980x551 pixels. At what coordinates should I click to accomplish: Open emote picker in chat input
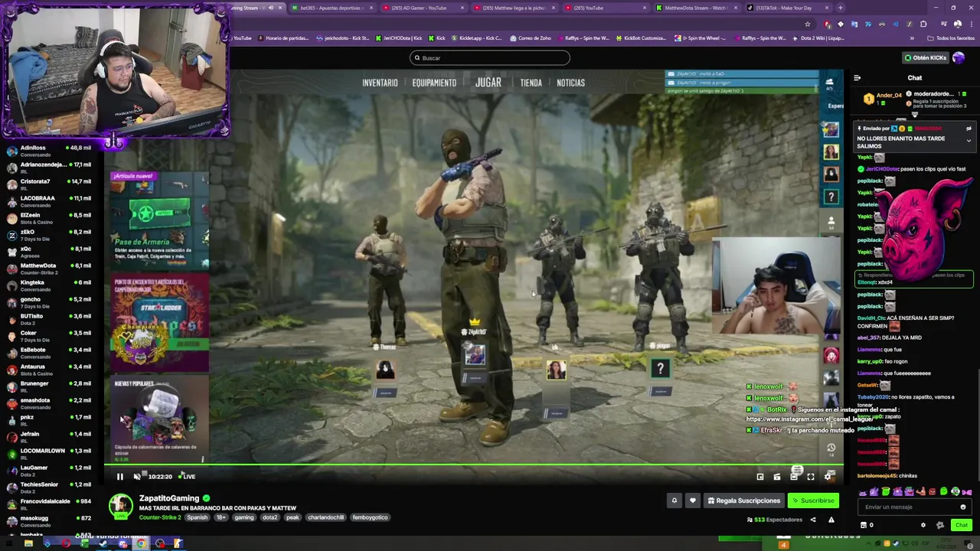(x=963, y=507)
